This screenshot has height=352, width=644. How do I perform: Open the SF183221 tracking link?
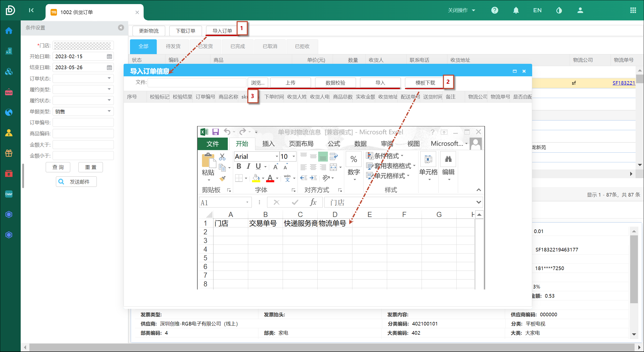[x=624, y=83]
